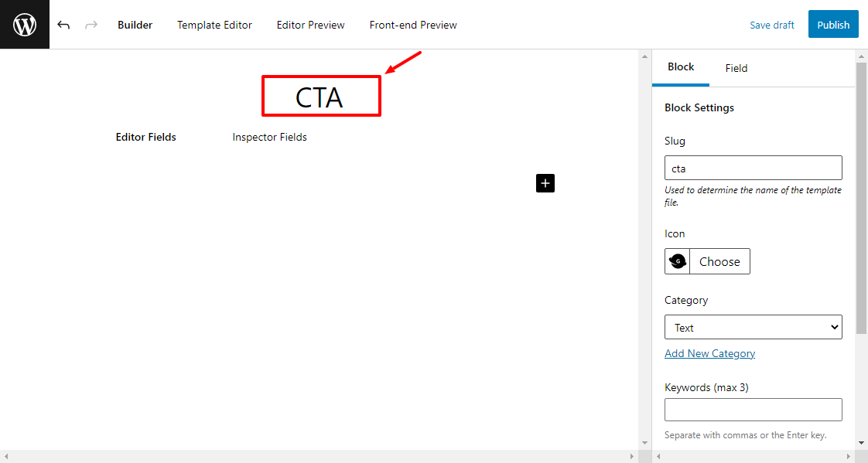Select the Editor Fields tab

[x=146, y=137]
